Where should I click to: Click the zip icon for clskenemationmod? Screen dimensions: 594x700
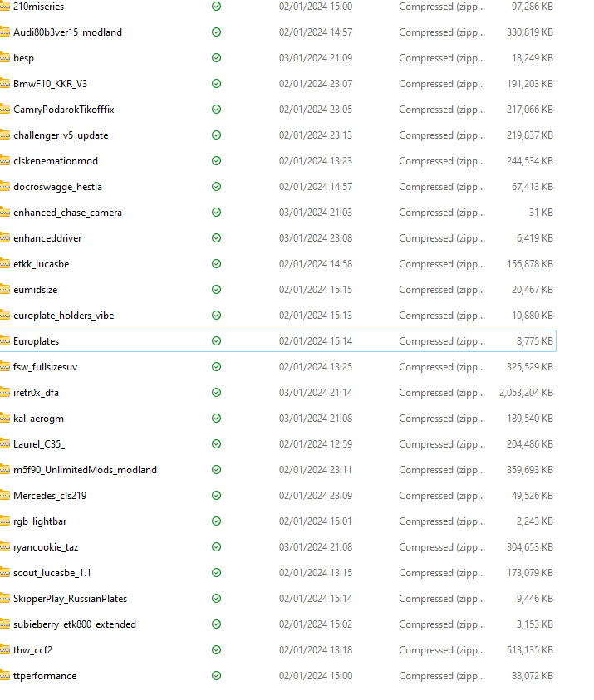4,161
